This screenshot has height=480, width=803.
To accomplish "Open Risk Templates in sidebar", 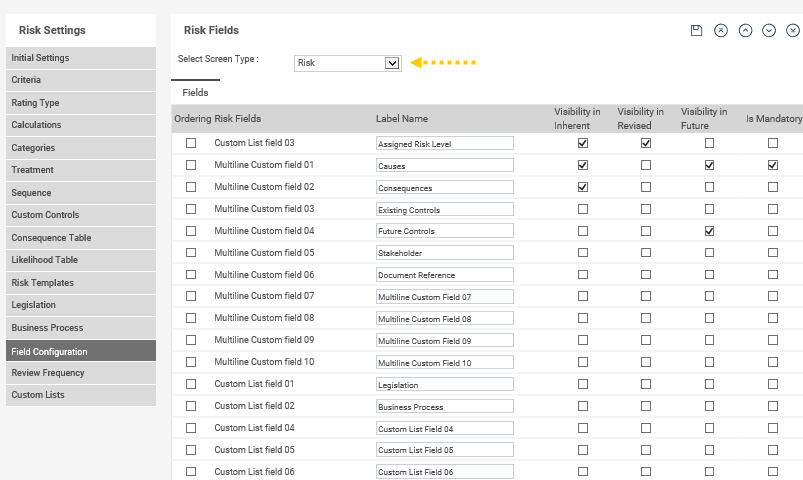I will pos(80,283).
